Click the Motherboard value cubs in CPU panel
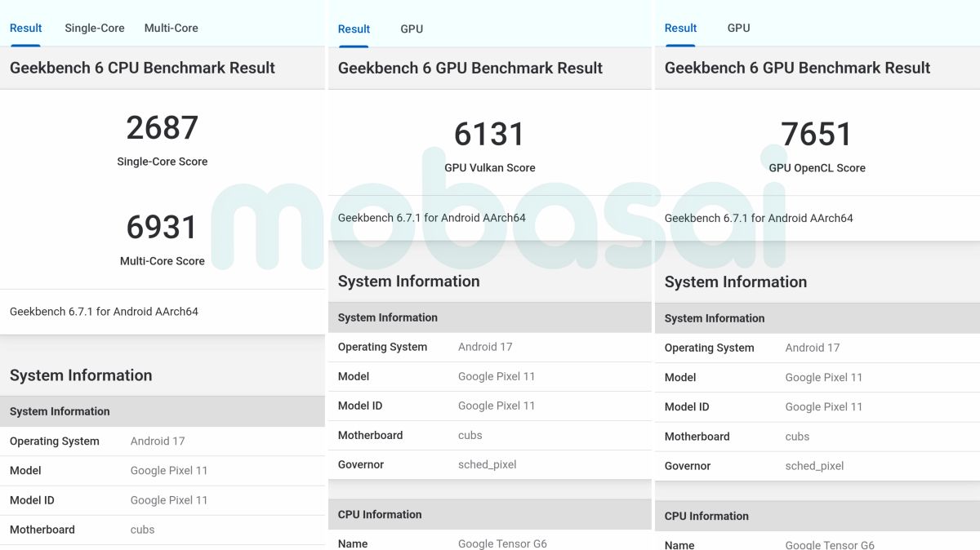Viewport: 980px width, 550px height. click(x=143, y=530)
